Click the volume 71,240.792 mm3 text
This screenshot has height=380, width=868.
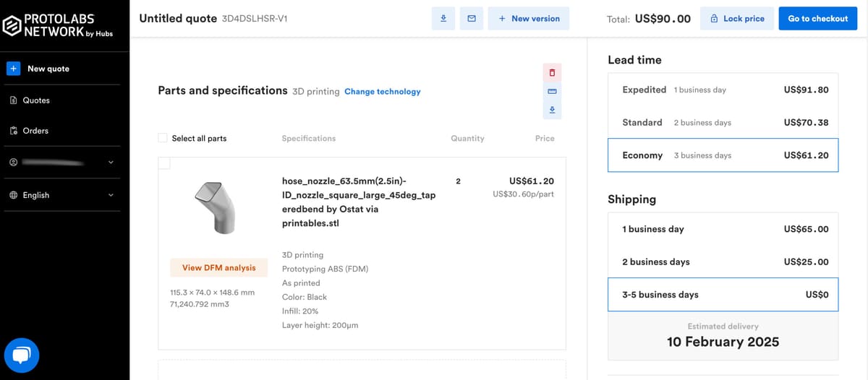[200, 304]
